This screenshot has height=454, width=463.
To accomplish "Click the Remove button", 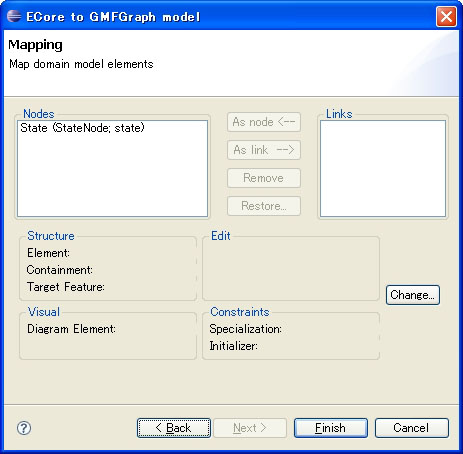I will pyautogui.click(x=264, y=178).
